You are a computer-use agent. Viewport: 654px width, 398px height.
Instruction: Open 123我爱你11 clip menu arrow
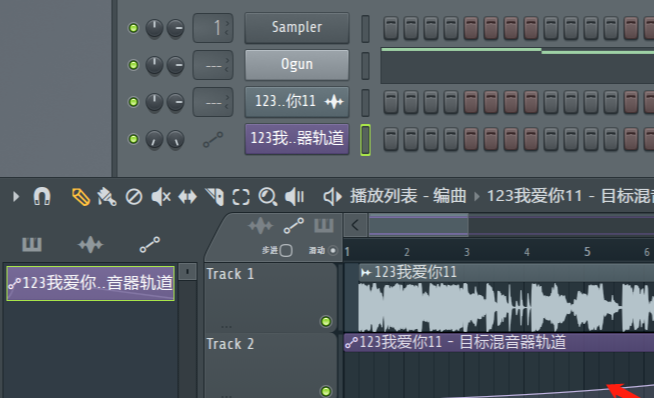(x=366, y=273)
